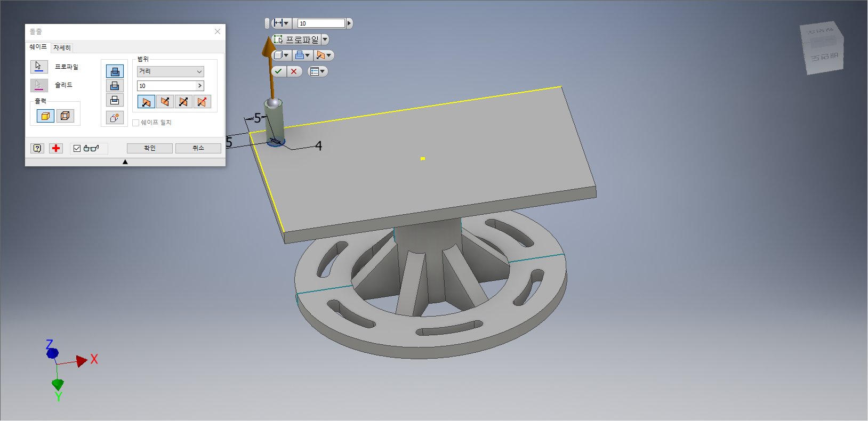Open mini-toolbar distance extent type dropdown
Viewport: 868px width, 421px height.
[x=281, y=23]
